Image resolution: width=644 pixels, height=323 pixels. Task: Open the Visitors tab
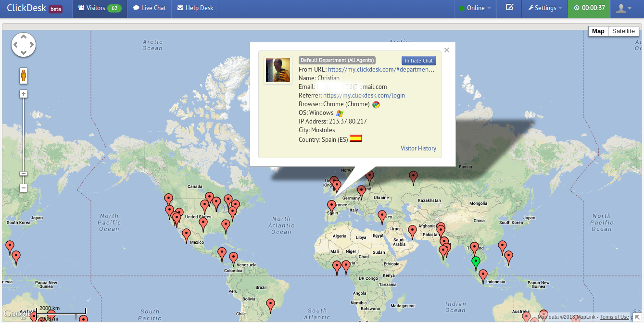[100, 8]
